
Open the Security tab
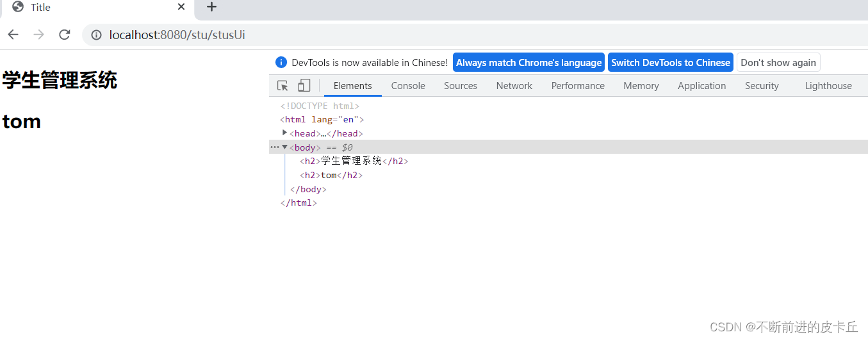[762, 86]
